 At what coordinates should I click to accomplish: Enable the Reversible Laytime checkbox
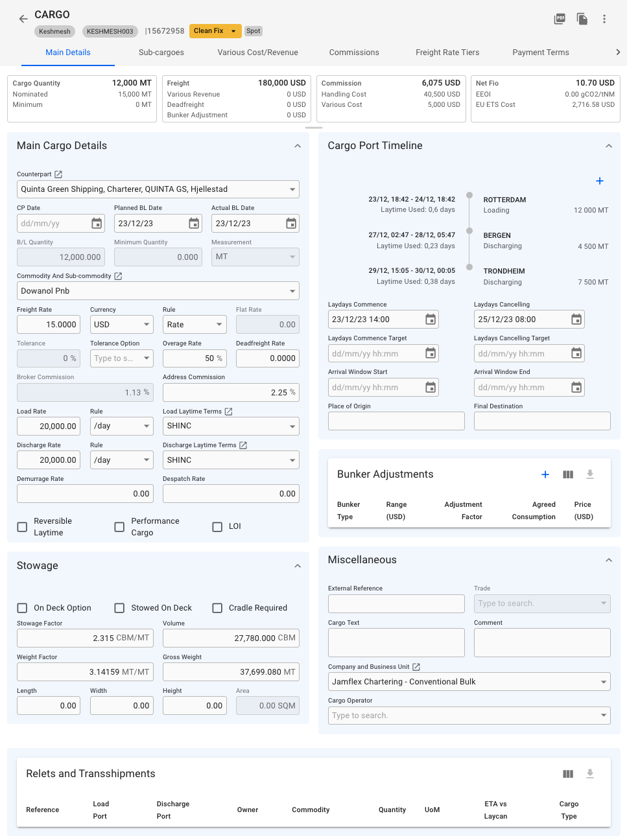22,527
